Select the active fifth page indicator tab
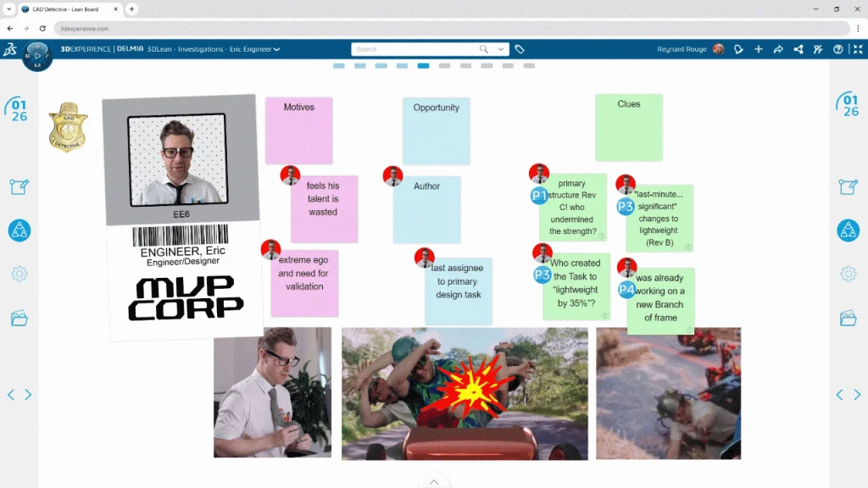 click(424, 66)
